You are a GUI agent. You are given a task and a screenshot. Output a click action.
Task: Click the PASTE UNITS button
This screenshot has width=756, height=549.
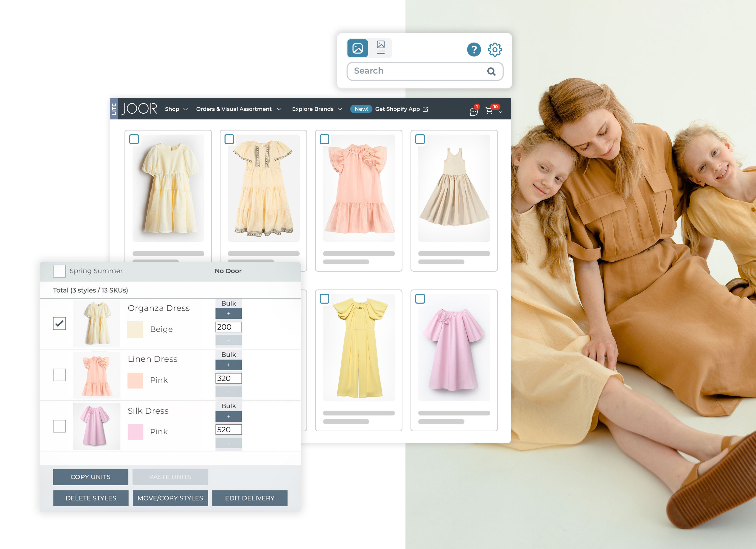pyautogui.click(x=170, y=477)
